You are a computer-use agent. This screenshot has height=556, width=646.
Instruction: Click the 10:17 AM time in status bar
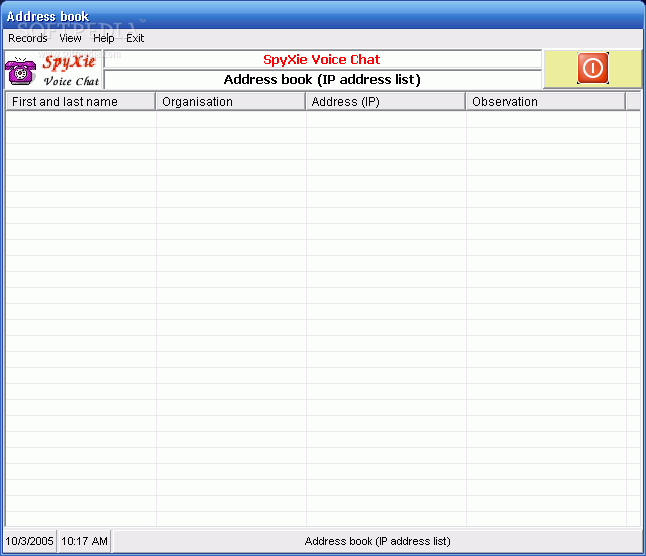coord(84,541)
